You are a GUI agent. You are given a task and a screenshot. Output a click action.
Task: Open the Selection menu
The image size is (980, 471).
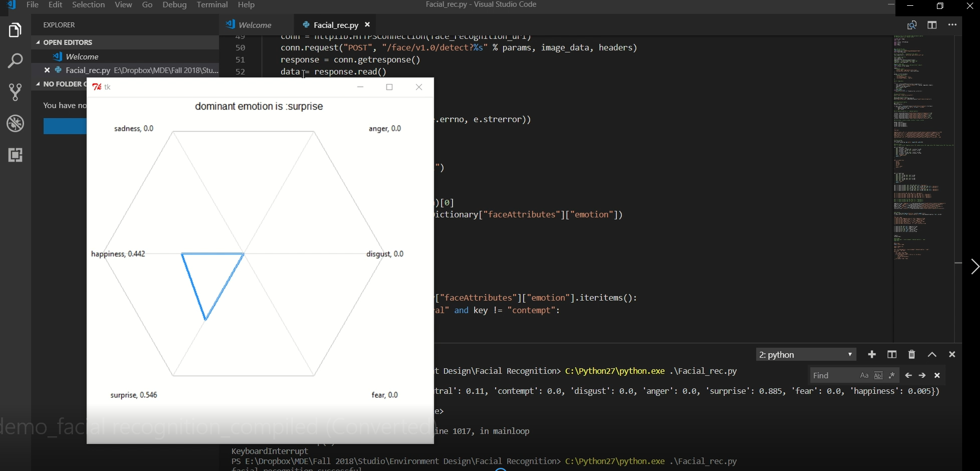coord(88,5)
